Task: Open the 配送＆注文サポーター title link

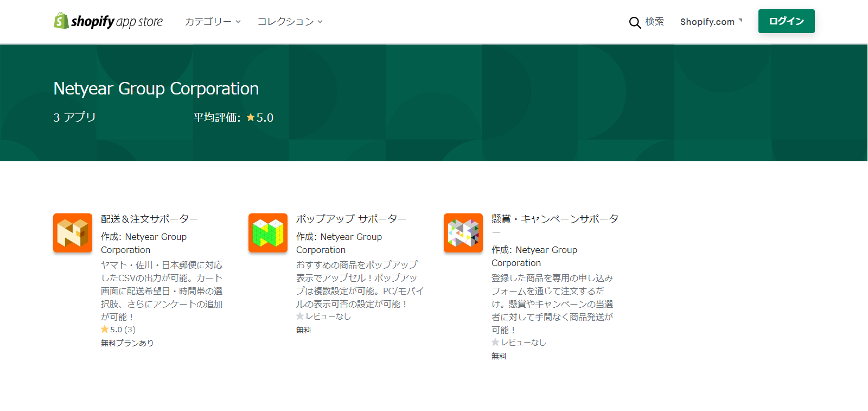Action: click(x=149, y=219)
